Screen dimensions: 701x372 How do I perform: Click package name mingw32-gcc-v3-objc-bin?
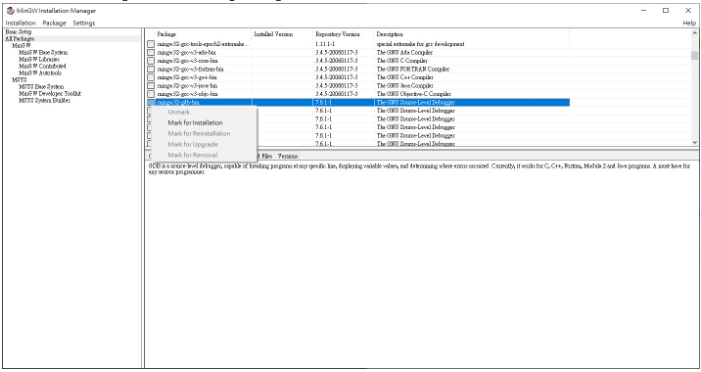[187, 94]
